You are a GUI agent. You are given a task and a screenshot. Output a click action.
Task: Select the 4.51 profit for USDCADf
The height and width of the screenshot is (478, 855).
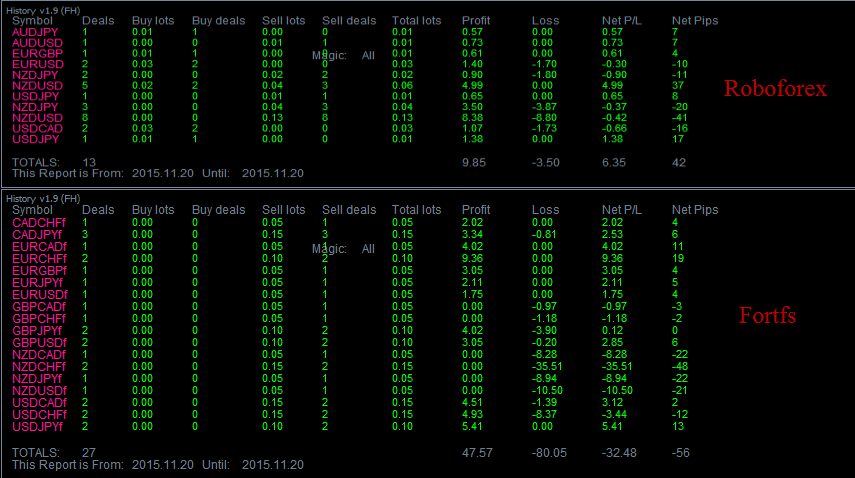coord(472,402)
